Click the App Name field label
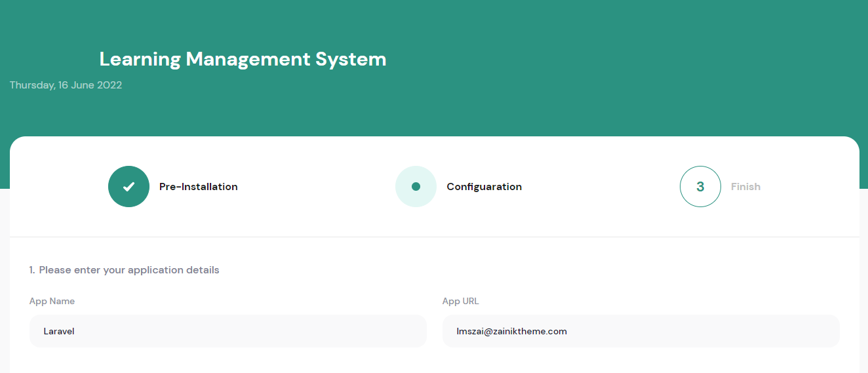 [x=52, y=302]
